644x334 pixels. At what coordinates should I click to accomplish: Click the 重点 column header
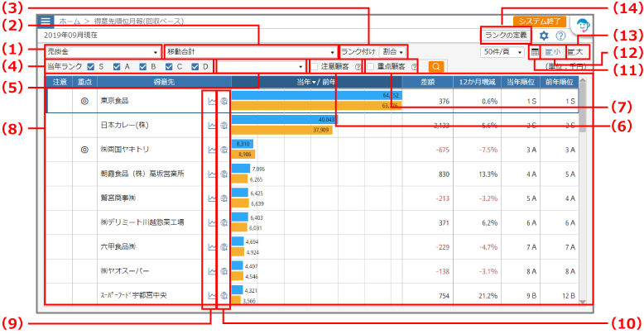(x=84, y=82)
